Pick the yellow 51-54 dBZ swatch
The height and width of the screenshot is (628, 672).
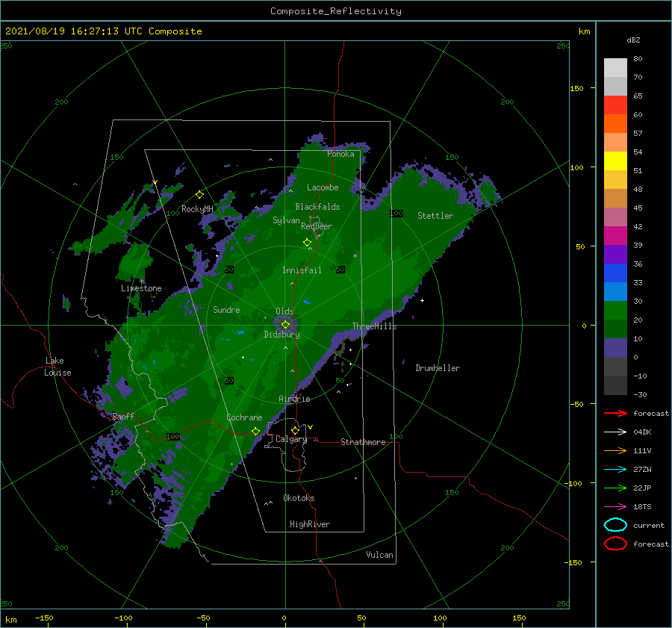click(615, 161)
